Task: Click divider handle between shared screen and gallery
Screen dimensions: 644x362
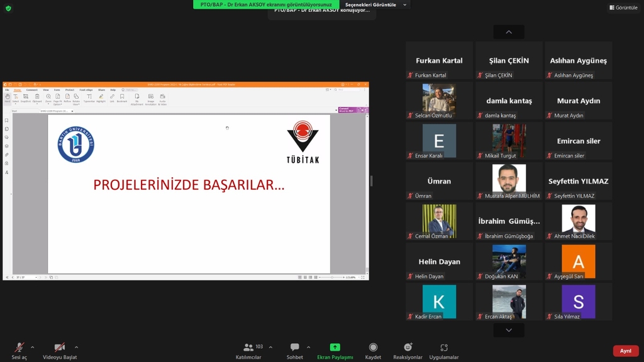Action: click(x=371, y=181)
